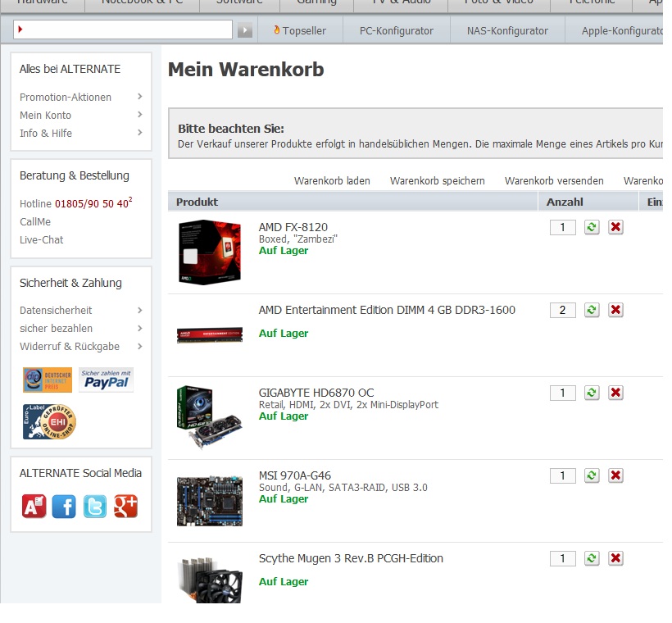Click Warenkorb versenden link
Image resolution: width=672 pixels, height=623 pixels.
coord(554,181)
